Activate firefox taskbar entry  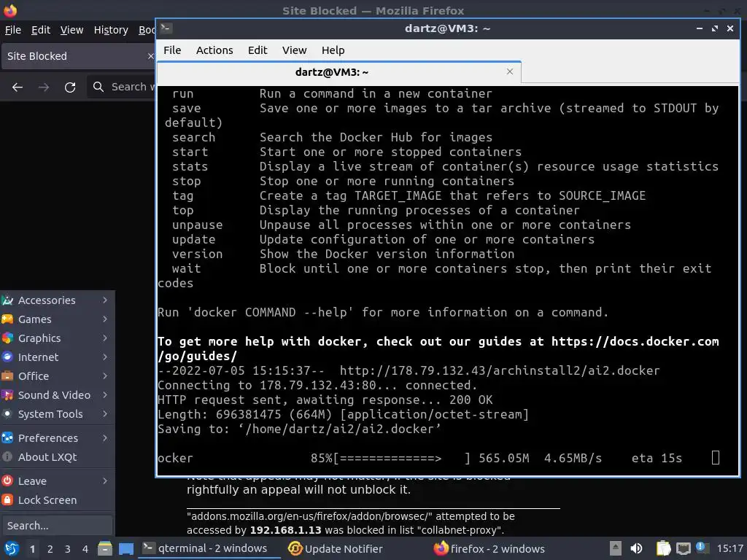coord(489,548)
